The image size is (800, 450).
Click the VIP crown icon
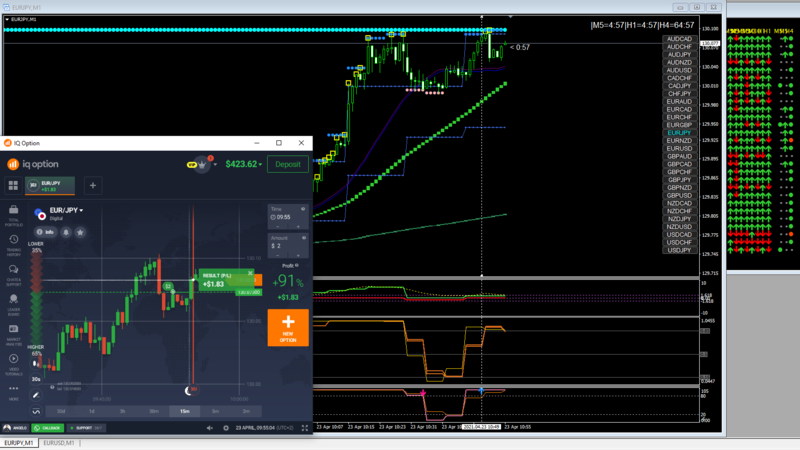pyautogui.click(x=202, y=164)
